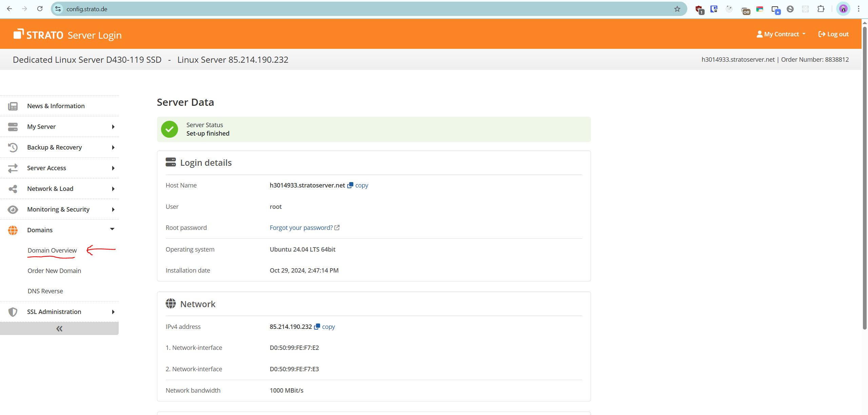Click the News & Information newspaper icon

click(x=13, y=106)
